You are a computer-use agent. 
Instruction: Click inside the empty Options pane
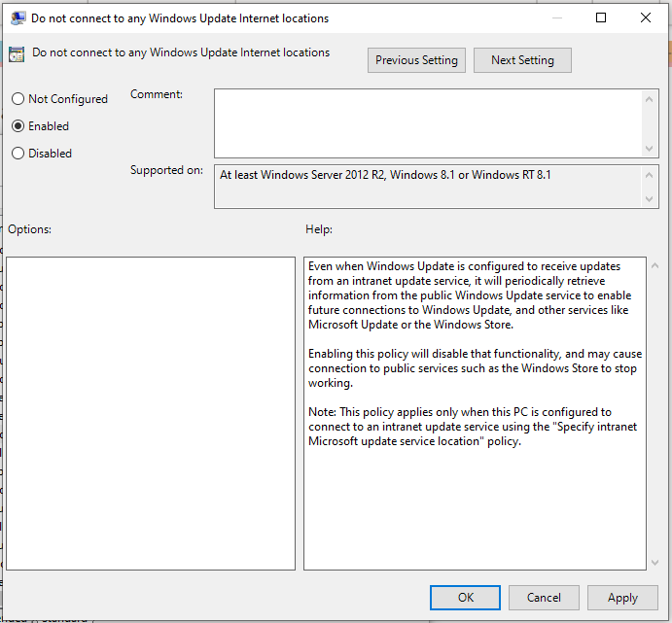point(151,413)
